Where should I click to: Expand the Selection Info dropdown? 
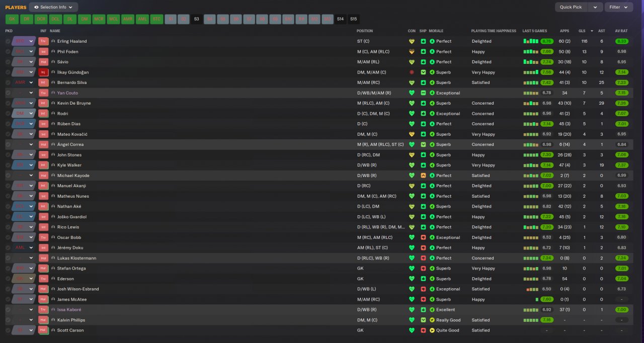pyautogui.click(x=53, y=7)
